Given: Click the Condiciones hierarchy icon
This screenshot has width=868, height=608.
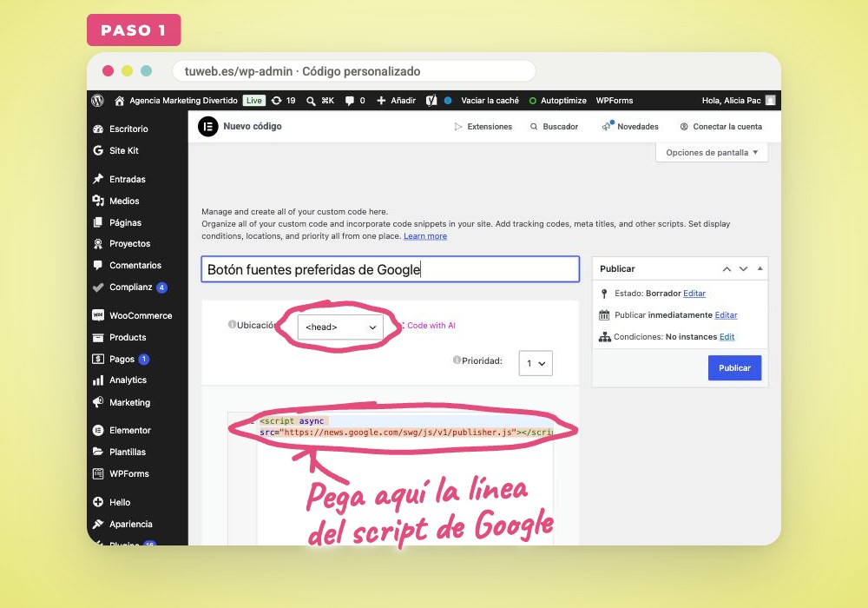Looking at the screenshot, I should (x=604, y=337).
